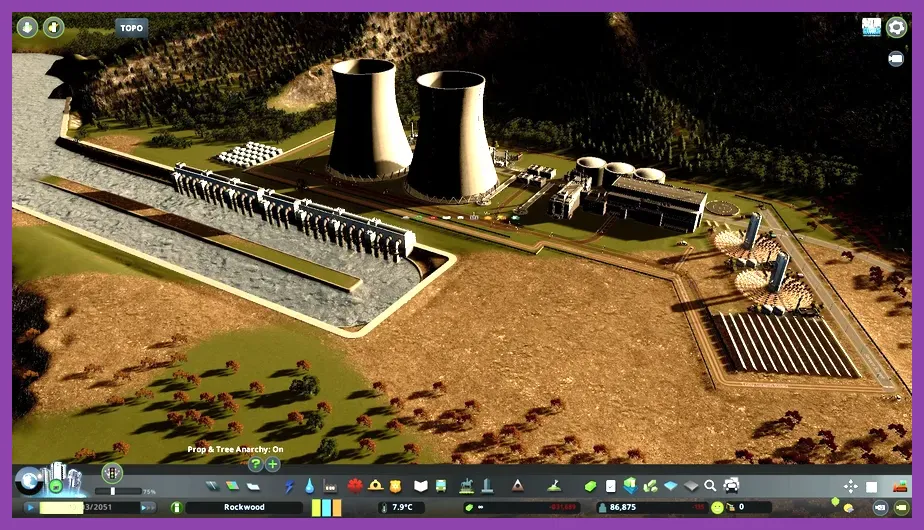Click the first round icon at top left
This screenshot has height=530, width=924.
(27, 27)
